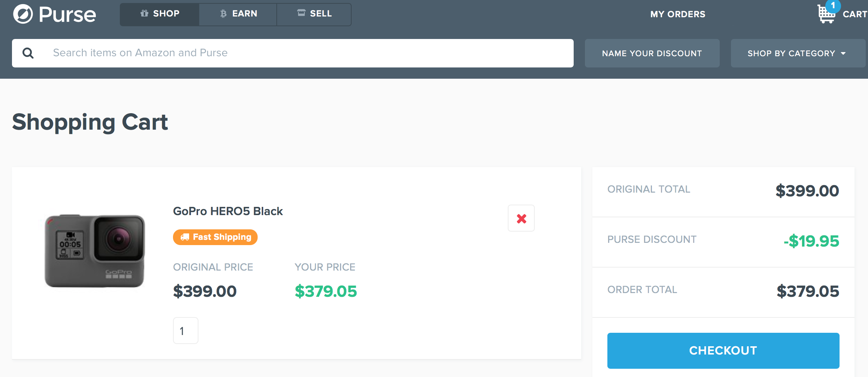
Task: Click the Purse compass logo icon
Action: tap(23, 14)
